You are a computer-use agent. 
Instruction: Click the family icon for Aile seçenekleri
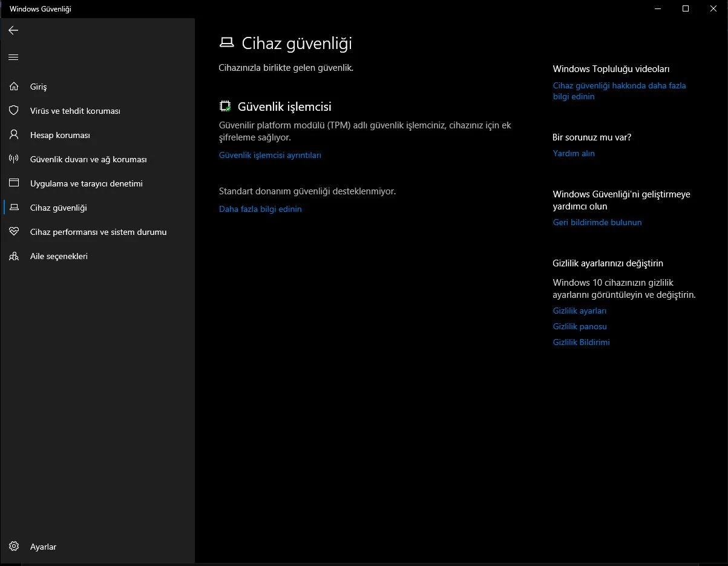(x=14, y=256)
